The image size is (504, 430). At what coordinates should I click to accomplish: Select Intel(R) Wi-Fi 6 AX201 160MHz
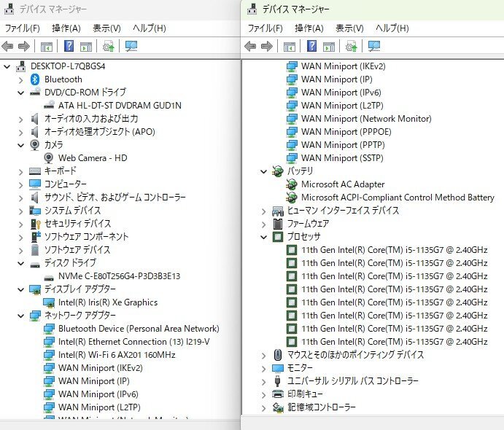pos(117,355)
